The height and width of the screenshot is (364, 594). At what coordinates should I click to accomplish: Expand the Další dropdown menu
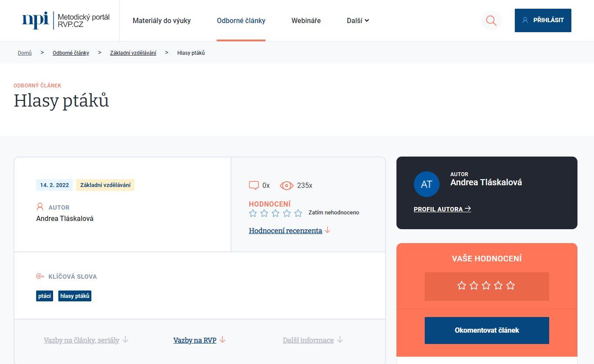(x=358, y=20)
